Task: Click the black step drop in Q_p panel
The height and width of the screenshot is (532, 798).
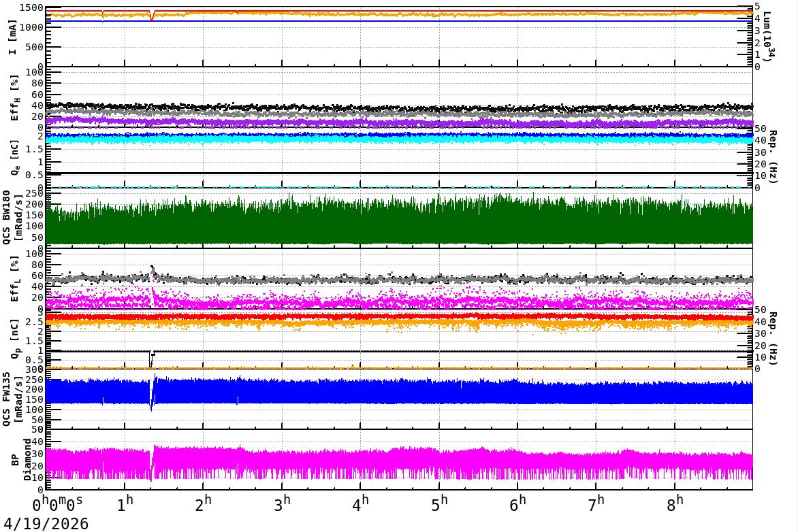Action: pyautogui.click(x=150, y=359)
